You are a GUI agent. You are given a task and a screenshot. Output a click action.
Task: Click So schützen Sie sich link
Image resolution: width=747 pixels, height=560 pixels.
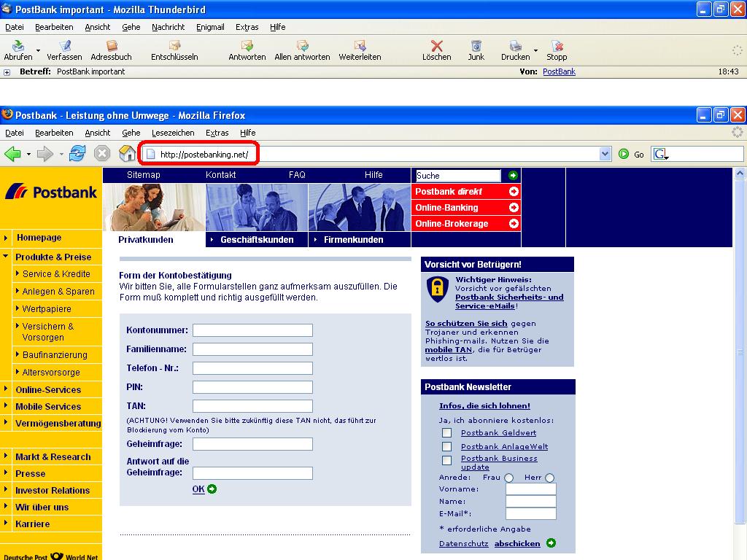click(466, 323)
